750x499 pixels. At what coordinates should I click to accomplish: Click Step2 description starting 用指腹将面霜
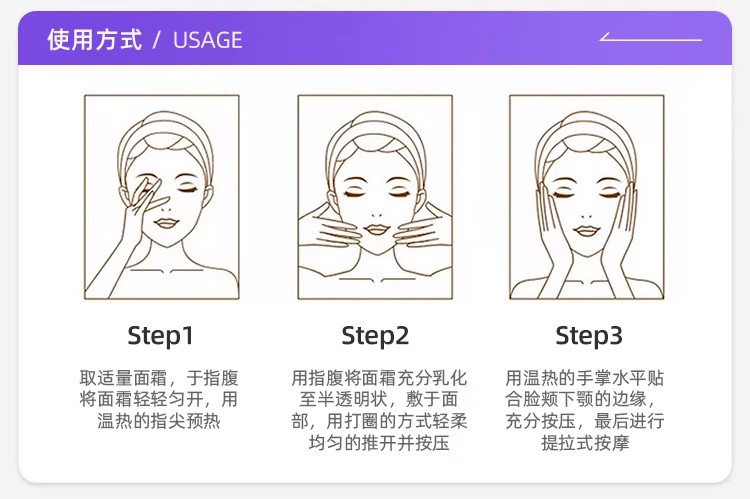(x=379, y=410)
